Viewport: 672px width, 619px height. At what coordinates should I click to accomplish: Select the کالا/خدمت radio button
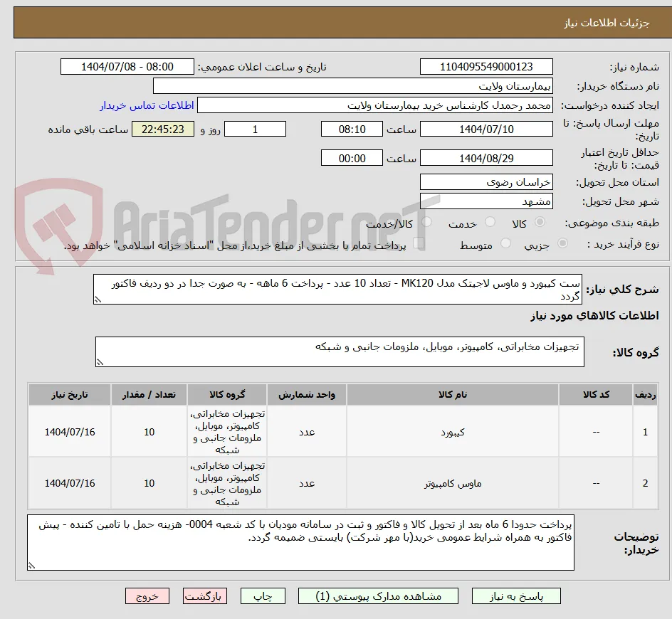coord(426,222)
